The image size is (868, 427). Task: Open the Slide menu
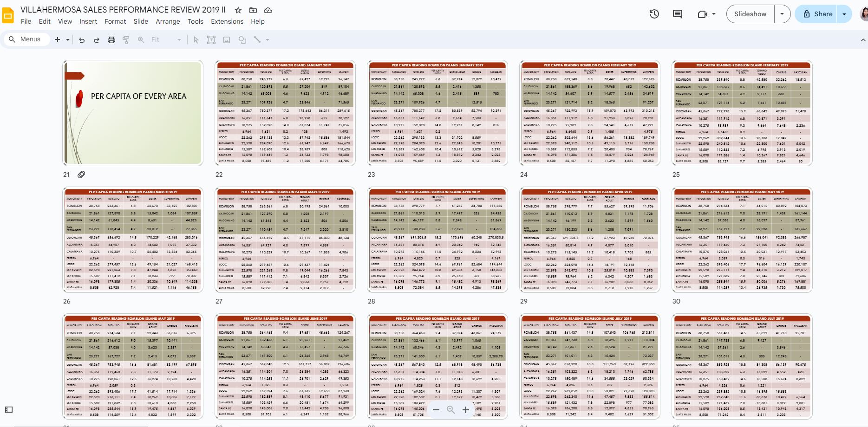(141, 21)
